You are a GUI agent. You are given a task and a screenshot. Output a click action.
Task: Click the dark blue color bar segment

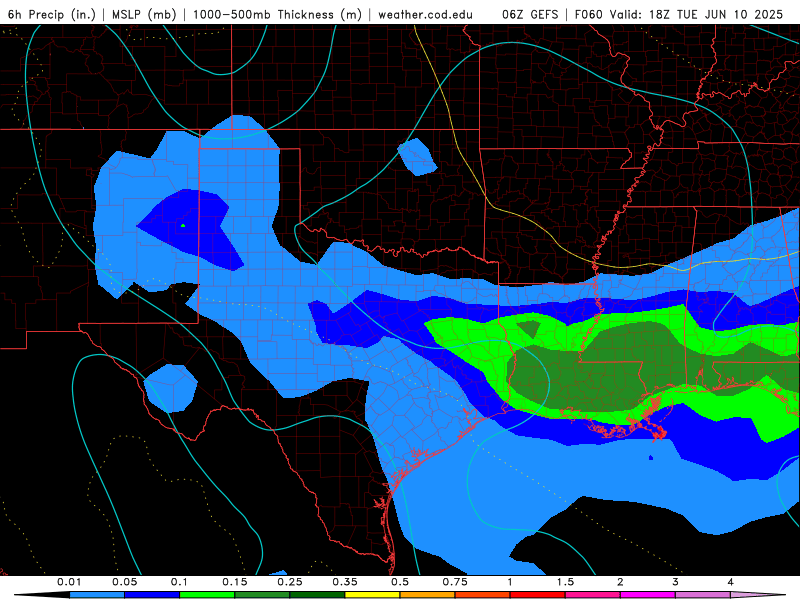[152, 595]
